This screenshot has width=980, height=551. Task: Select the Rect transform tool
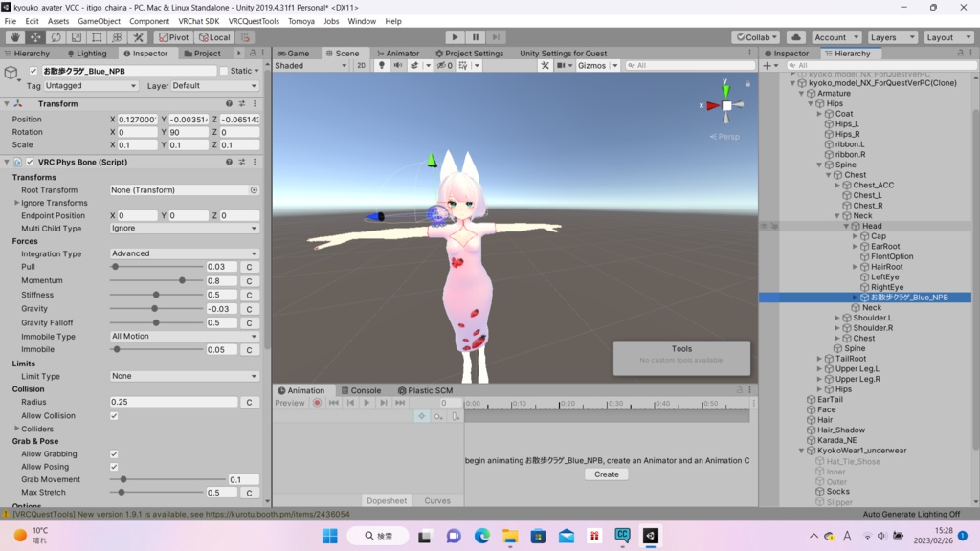pyautogui.click(x=96, y=37)
